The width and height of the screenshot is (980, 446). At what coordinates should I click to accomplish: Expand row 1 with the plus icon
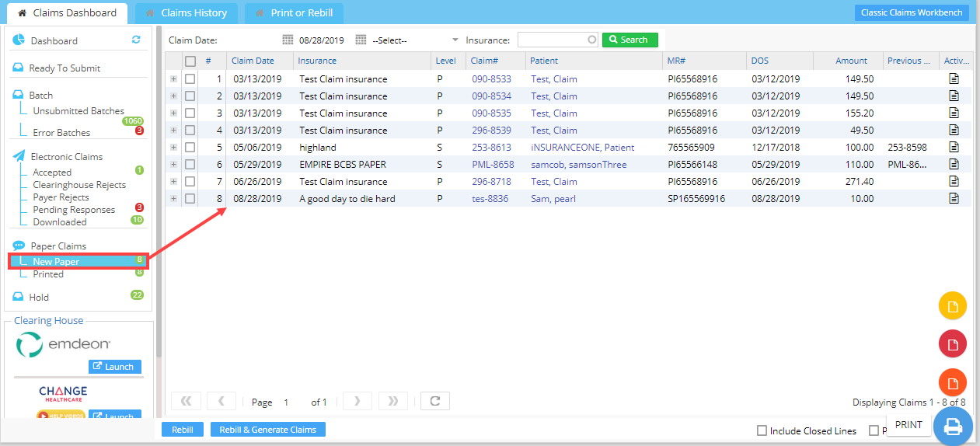(x=174, y=79)
